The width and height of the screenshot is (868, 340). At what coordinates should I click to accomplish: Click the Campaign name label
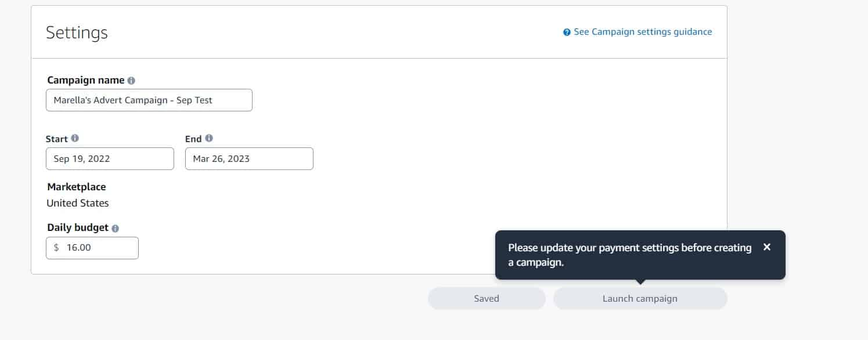tap(86, 80)
